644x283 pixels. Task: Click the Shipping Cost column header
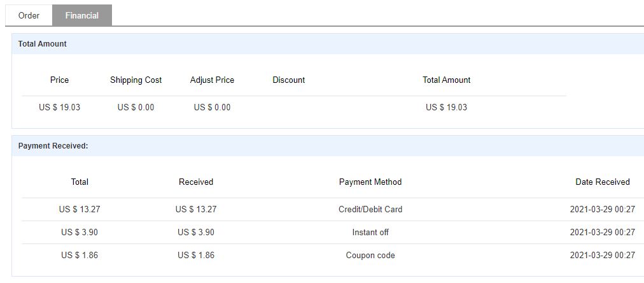(136, 80)
